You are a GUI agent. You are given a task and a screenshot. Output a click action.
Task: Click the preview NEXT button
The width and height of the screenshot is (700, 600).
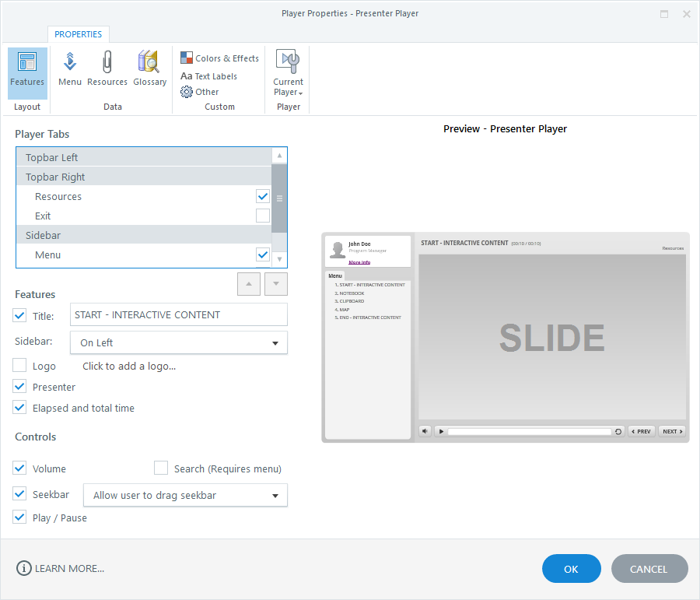[672, 431]
